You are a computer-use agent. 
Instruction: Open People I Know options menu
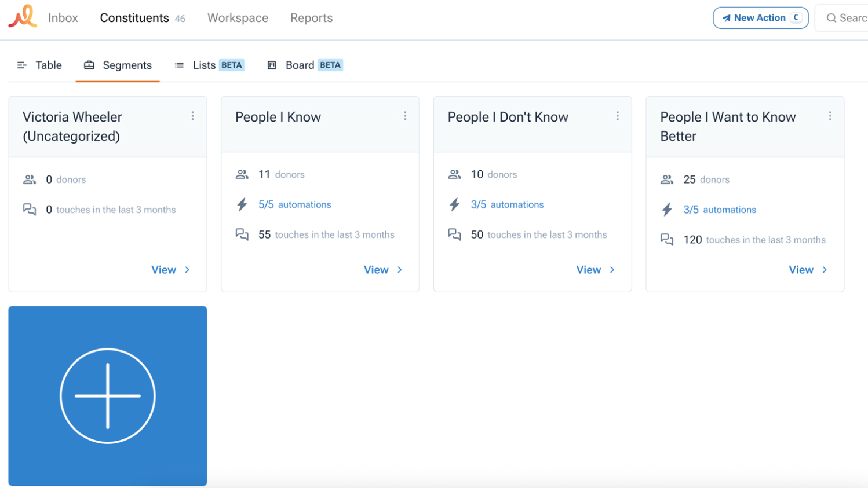pos(405,116)
